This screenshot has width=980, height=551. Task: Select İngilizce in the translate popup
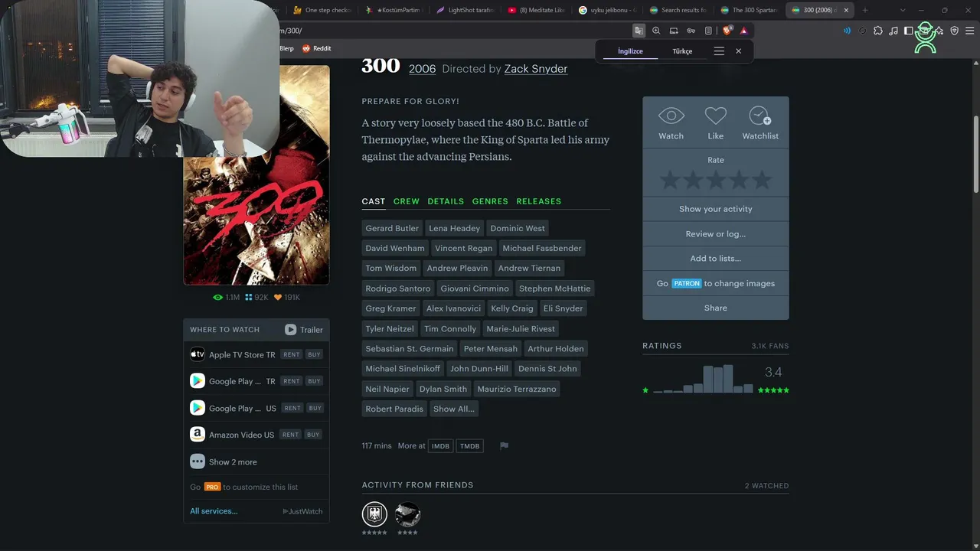coord(630,51)
